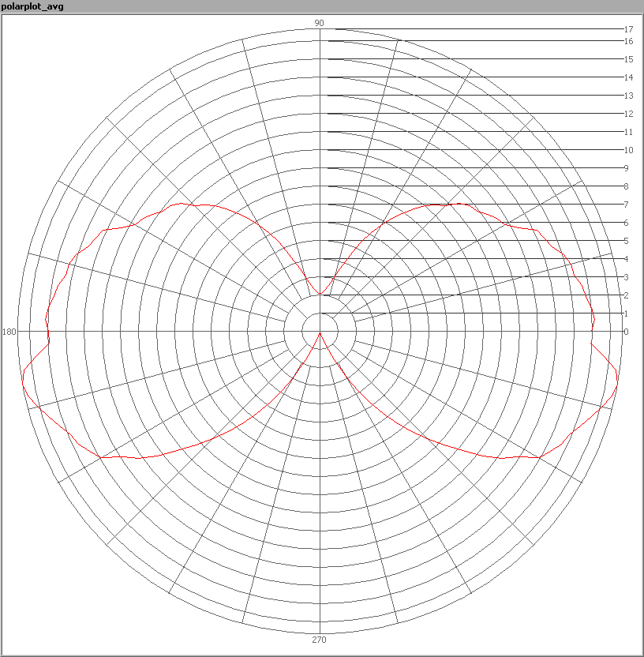Click the 90 degree angle label
This screenshot has width=644, height=657.
[x=320, y=23]
